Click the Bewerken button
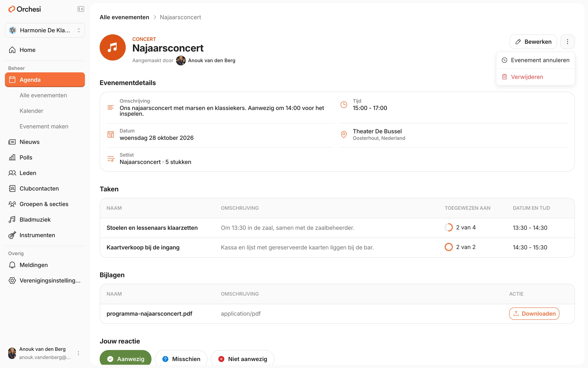Viewport: 588px width, 368px height. pos(533,42)
